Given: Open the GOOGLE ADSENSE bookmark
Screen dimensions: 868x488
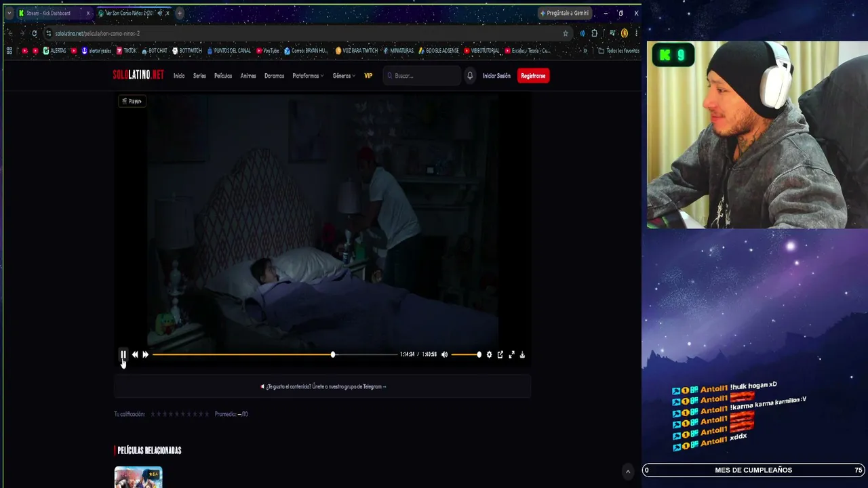Looking at the screenshot, I should pos(439,51).
